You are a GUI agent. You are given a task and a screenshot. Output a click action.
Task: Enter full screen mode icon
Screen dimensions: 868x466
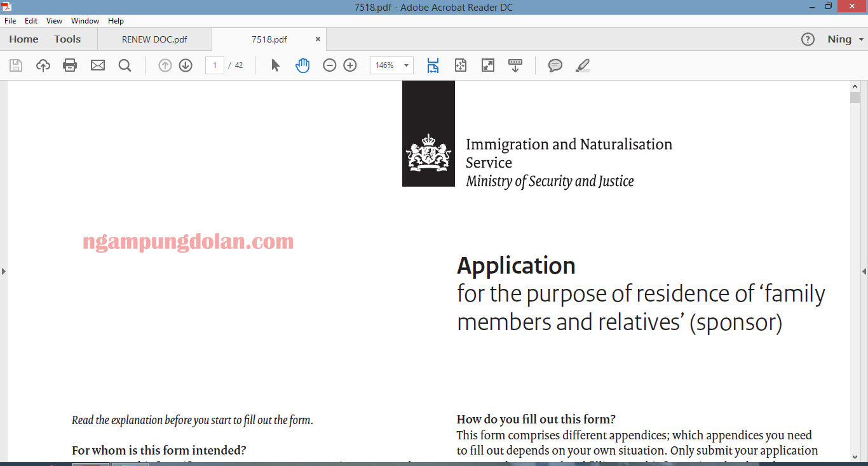pyautogui.click(x=488, y=65)
